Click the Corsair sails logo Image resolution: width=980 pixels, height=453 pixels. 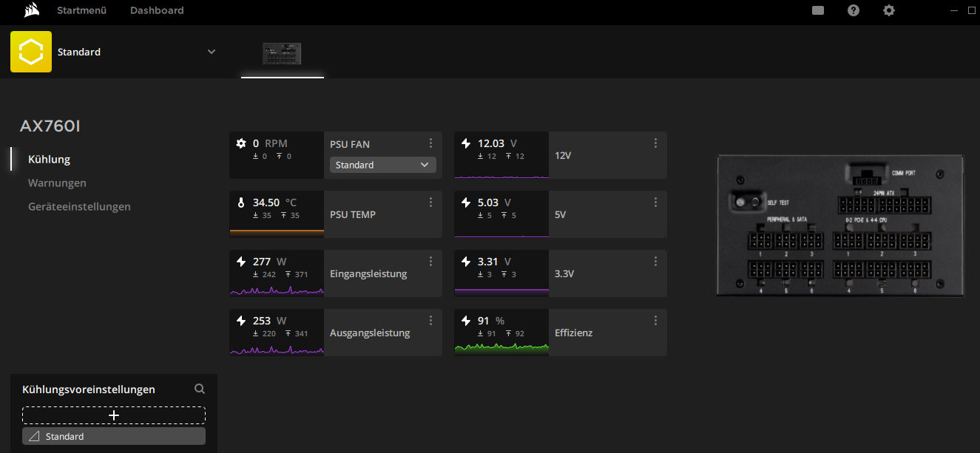click(x=31, y=10)
